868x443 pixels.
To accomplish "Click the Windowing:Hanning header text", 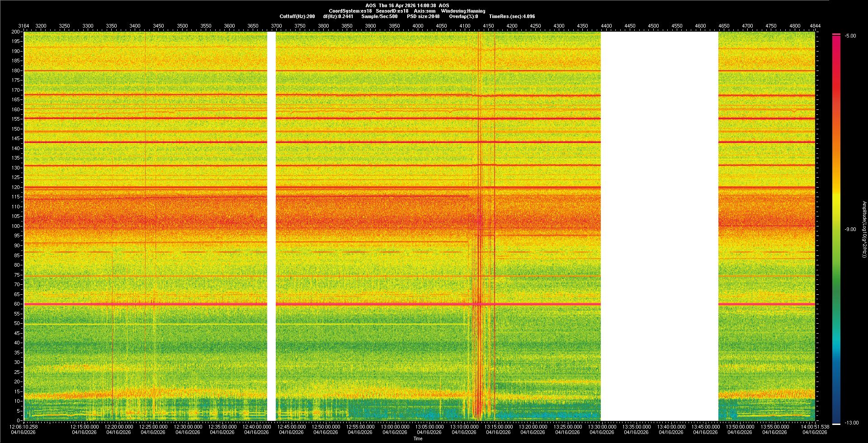I will pyautogui.click(x=463, y=11).
